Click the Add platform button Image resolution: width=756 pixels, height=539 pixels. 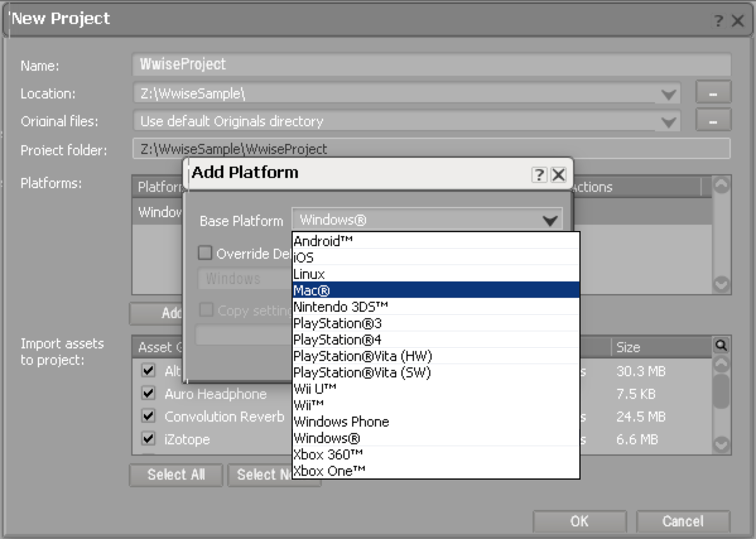click(157, 314)
